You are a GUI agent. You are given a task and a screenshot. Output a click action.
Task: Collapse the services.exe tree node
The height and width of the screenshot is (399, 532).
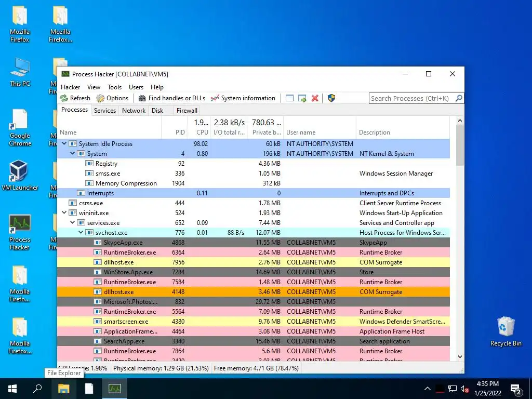click(72, 222)
